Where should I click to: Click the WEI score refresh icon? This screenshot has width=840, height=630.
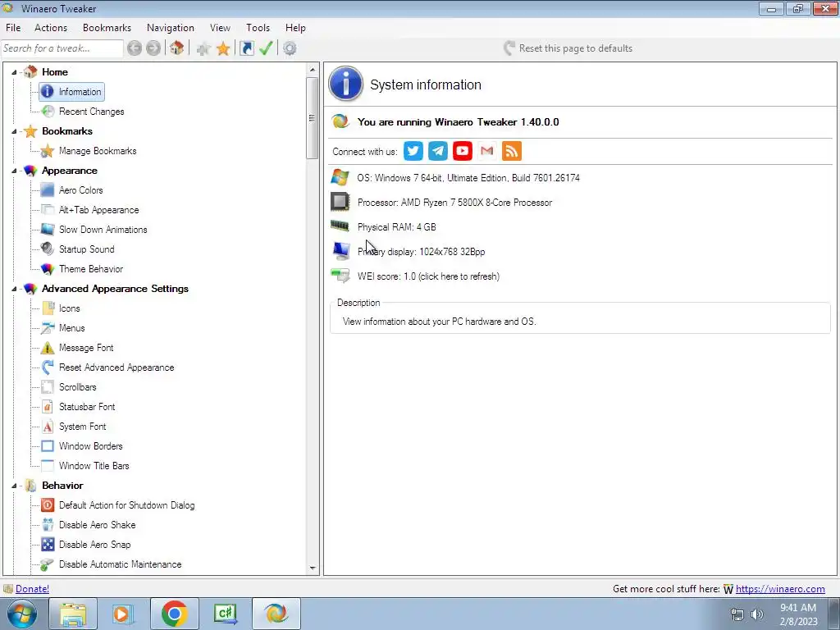click(x=340, y=276)
